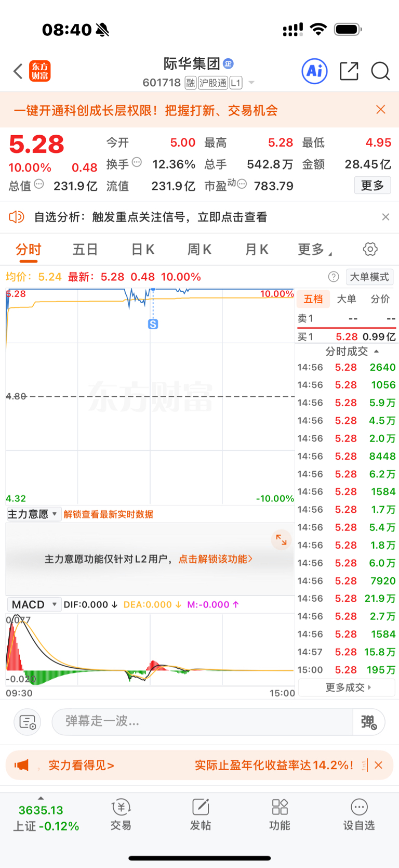Screen dimensions: 399x868
Task: Tap the 融 margin tag
Action: coord(191,83)
